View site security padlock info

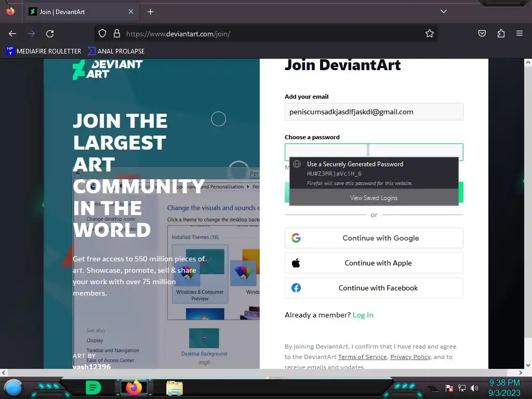point(117,34)
